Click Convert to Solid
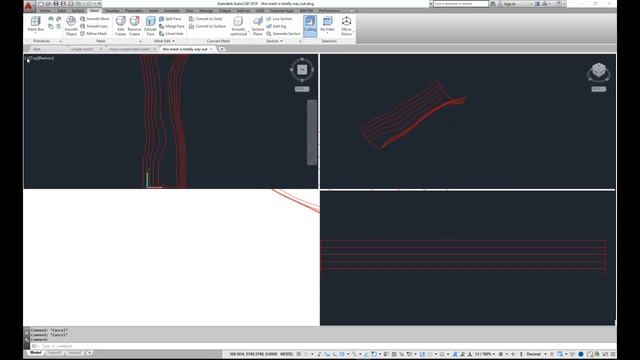The height and width of the screenshot is (360, 640). pyautogui.click(x=206, y=19)
